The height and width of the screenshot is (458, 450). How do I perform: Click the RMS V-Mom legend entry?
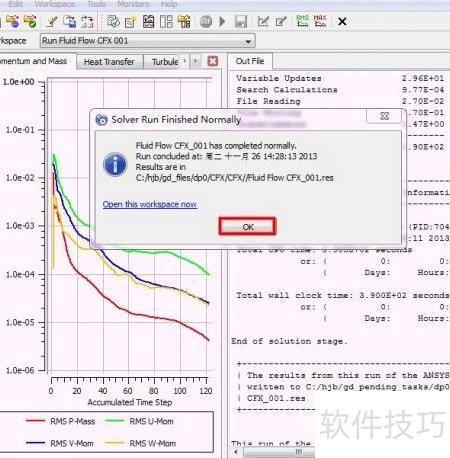point(60,443)
